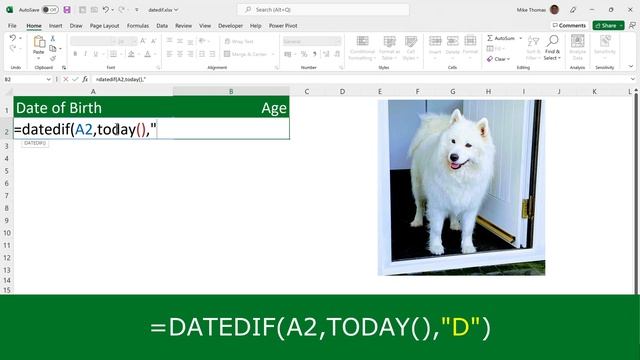640x360 pixels.
Task: Click the Percent Style icon
Action: [x=304, y=54]
